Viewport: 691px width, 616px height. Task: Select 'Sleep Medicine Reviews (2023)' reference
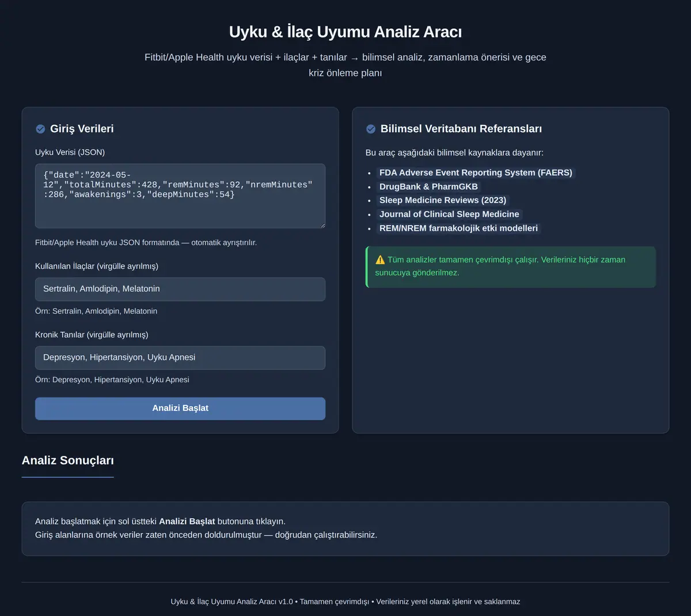click(x=443, y=200)
